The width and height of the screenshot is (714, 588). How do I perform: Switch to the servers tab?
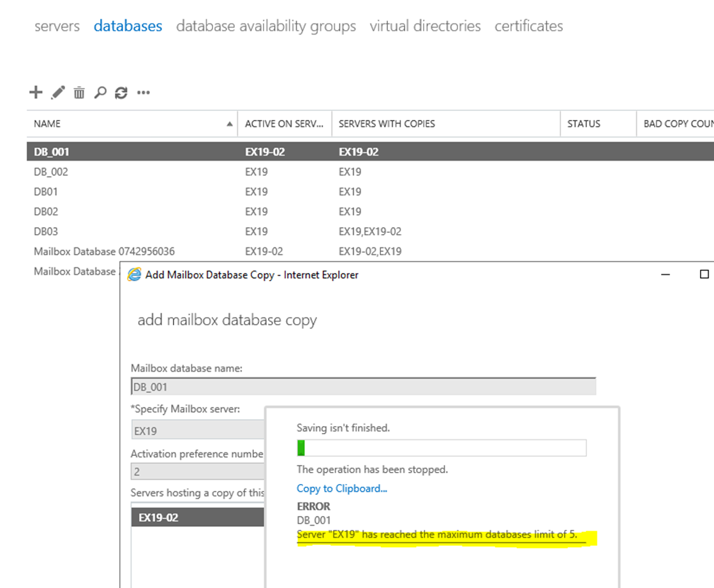(x=57, y=26)
